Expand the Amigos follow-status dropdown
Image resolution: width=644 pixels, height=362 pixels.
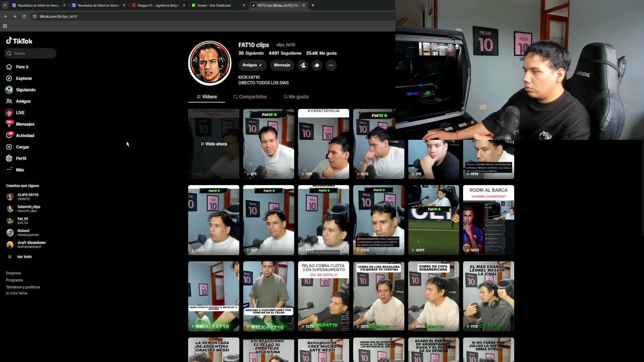(252, 65)
